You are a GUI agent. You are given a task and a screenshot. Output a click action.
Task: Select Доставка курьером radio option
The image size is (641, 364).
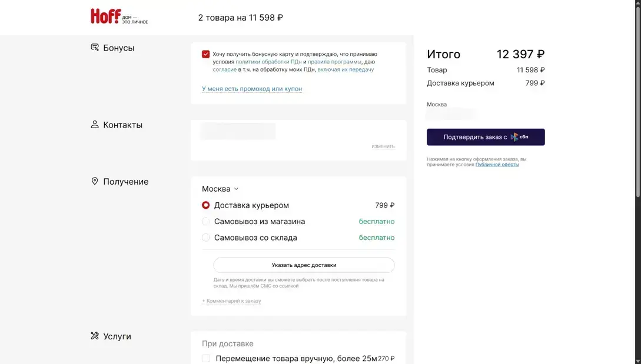click(x=206, y=205)
